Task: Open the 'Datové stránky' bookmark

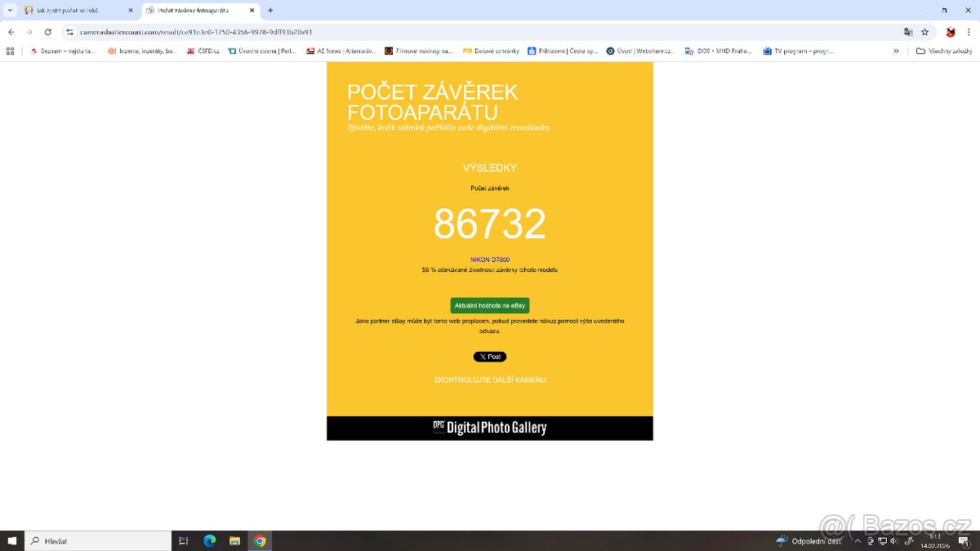Action: click(x=491, y=51)
